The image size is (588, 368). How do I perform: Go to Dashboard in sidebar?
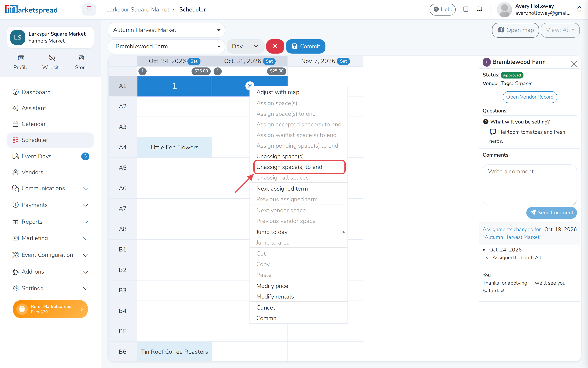coord(50,92)
